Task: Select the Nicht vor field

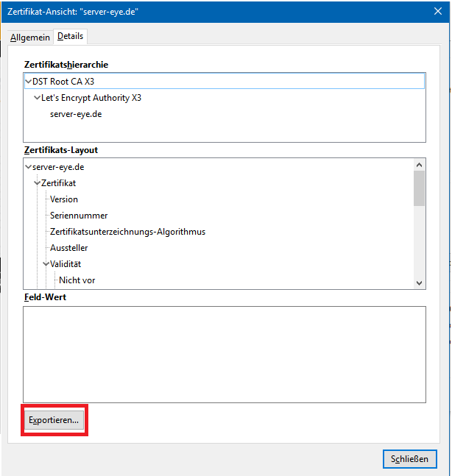Action: tap(77, 280)
